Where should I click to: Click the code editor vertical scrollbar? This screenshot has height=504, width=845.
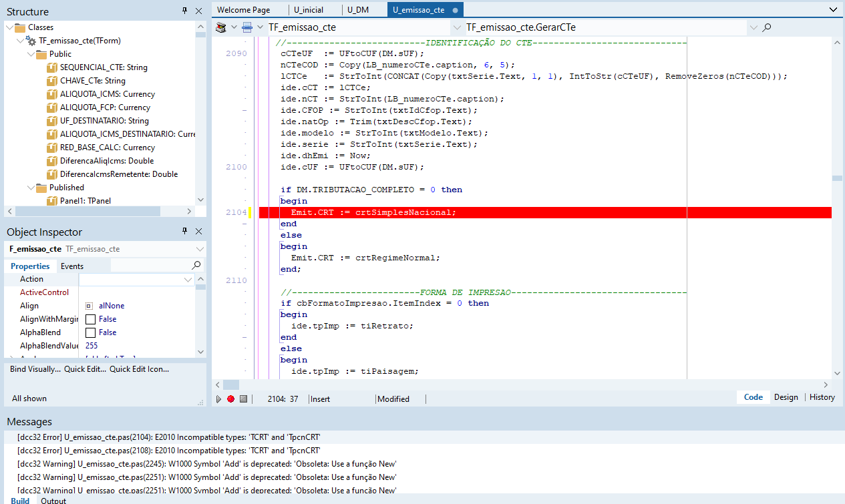[837, 208]
